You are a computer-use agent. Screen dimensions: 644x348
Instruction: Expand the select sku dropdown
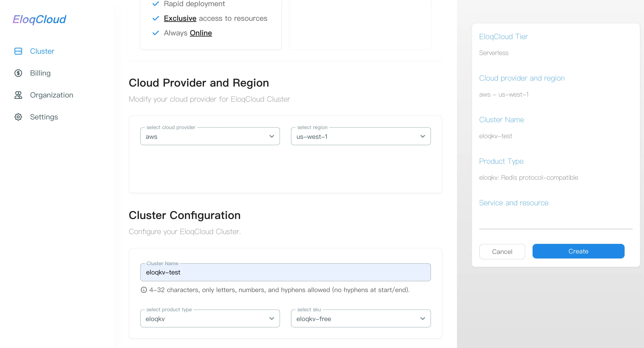(x=361, y=319)
